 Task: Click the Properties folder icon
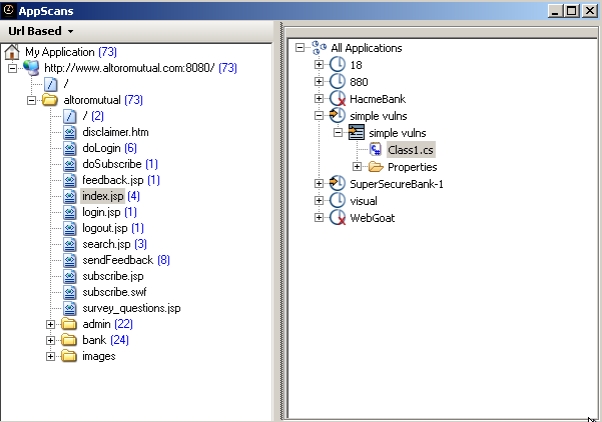[x=375, y=167]
